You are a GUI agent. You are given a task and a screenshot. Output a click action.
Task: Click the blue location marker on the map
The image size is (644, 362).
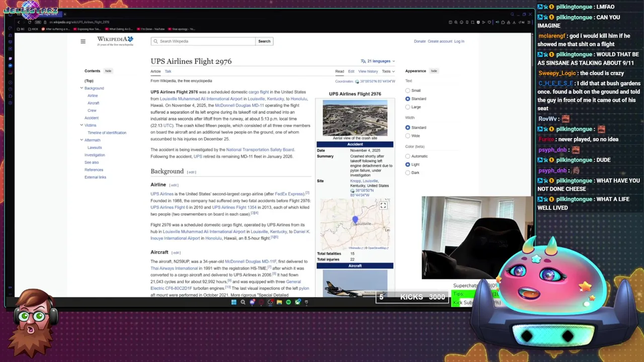(355, 220)
